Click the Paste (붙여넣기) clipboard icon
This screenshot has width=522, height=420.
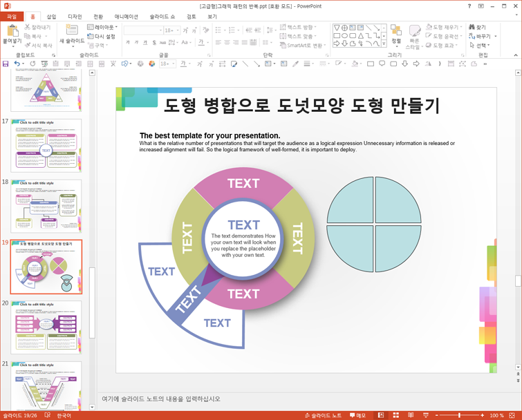coord(12,30)
